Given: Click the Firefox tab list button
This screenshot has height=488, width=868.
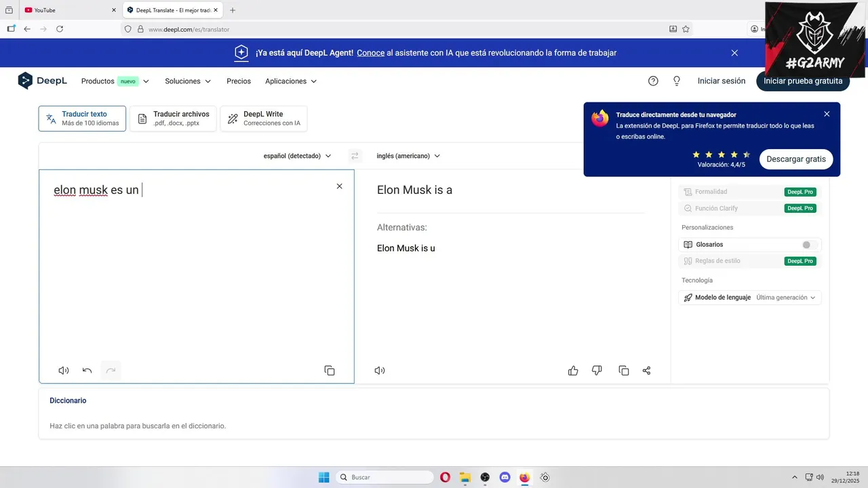Looking at the screenshot, I should (x=9, y=10).
